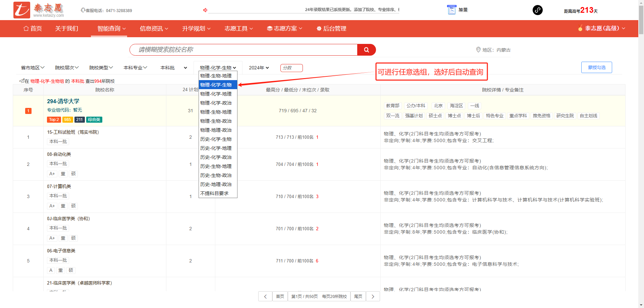
Task: Open the 2024年 year dropdown
Action: [x=259, y=68]
